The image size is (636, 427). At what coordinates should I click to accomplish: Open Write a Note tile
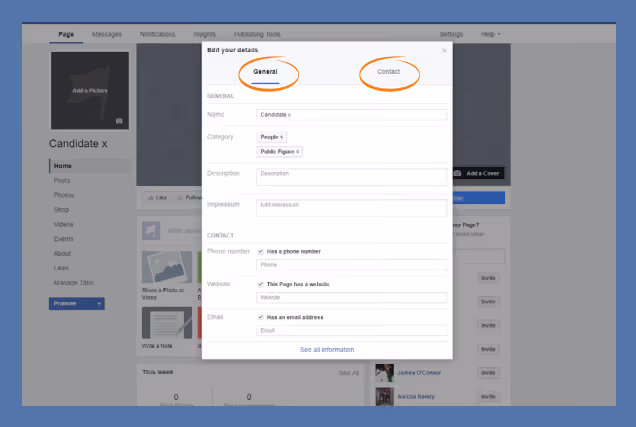click(x=167, y=328)
